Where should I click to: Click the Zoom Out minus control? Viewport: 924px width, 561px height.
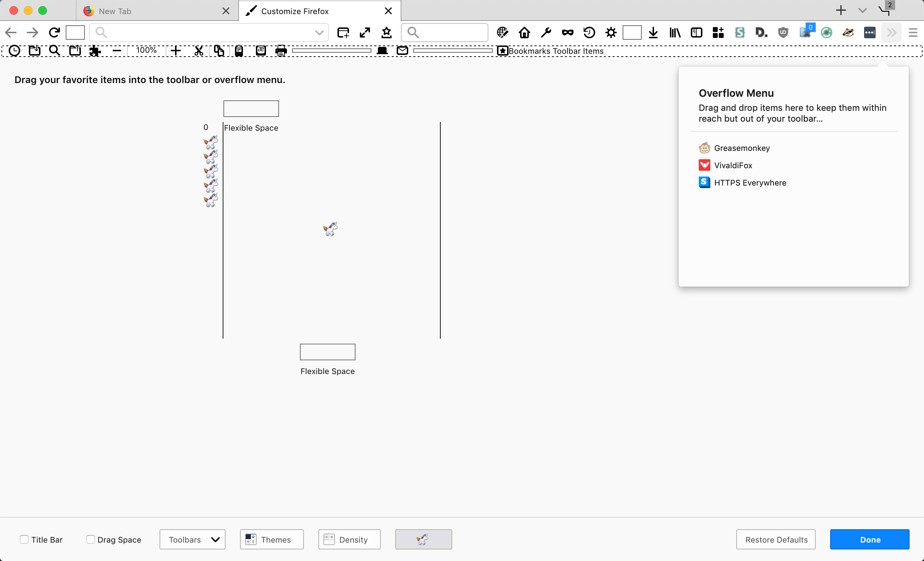pos(117,51)
